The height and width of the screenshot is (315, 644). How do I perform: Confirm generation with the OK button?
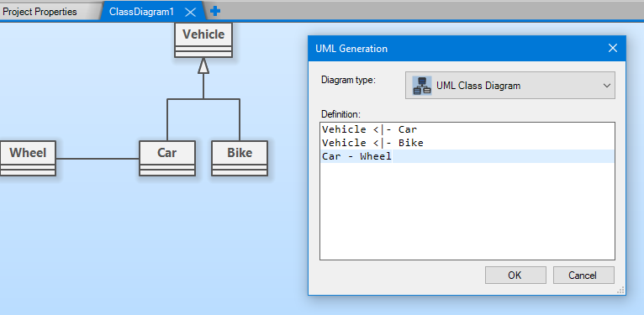[515, 276]
